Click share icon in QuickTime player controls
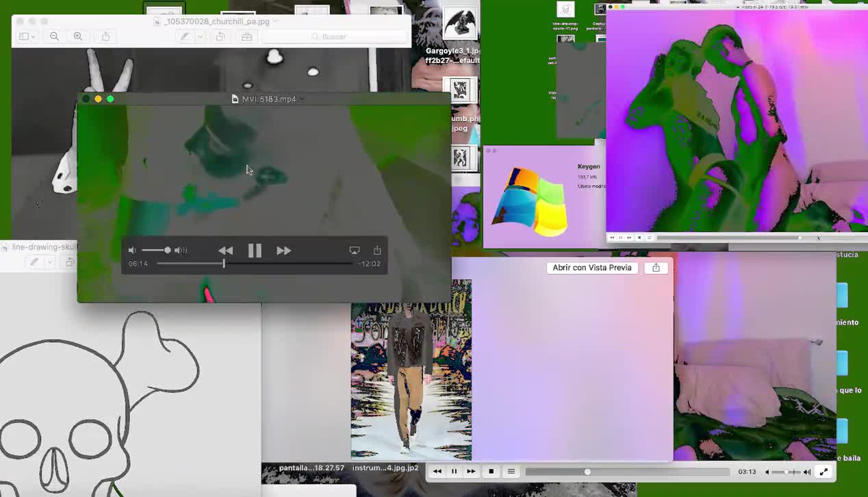The image size is (868, 497). point(377,251)
